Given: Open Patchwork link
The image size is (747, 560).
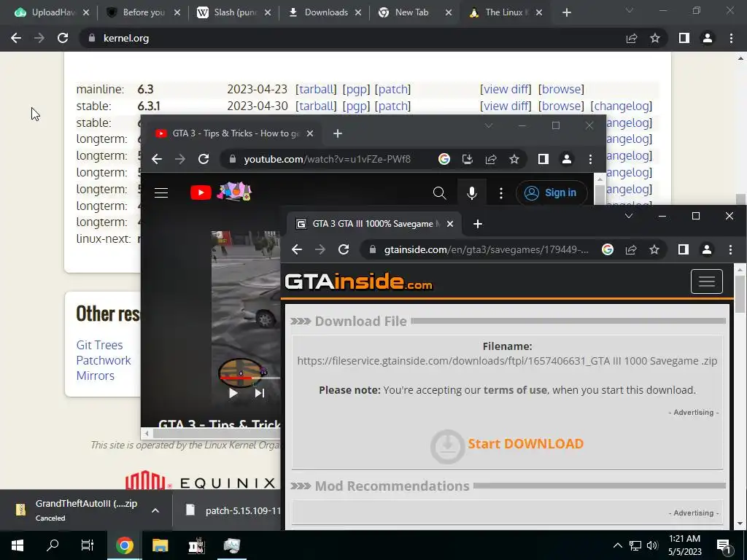Looking at the screenshot, I should click(x=104, y=360).
